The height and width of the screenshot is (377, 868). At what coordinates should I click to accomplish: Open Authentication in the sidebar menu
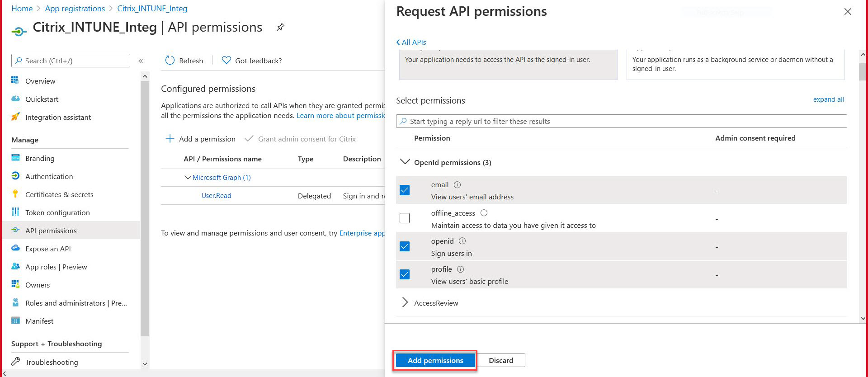[49, 176]
